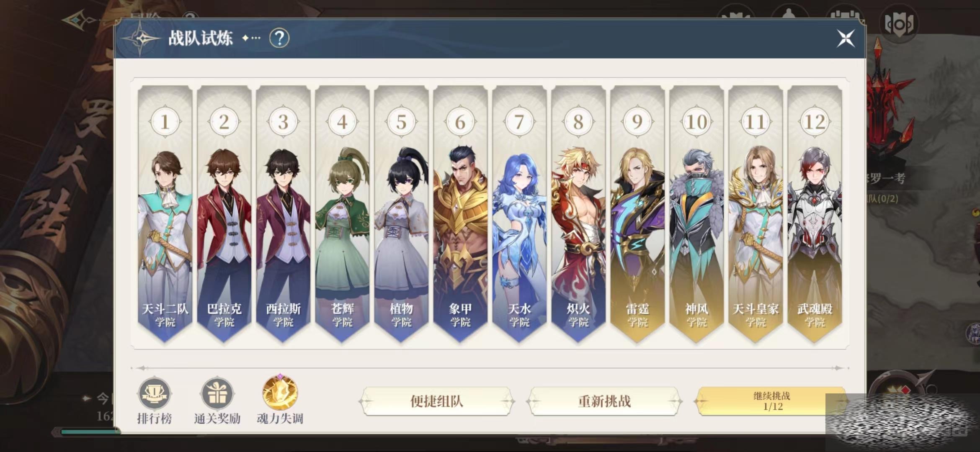Viewport: 980px width, 452px height.
Task: Select stage 2 巴拉克学院 banner
Action: pos(224,214)
